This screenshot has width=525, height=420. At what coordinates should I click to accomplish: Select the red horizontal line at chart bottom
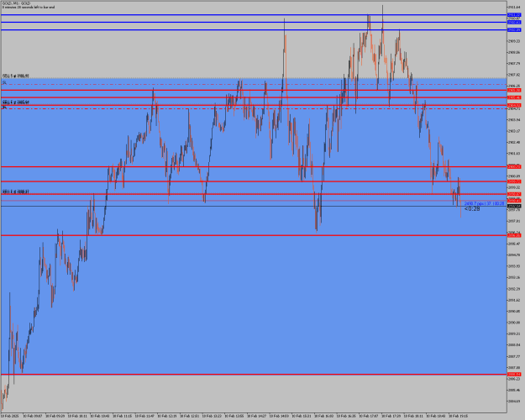click(x=254, y=374)
